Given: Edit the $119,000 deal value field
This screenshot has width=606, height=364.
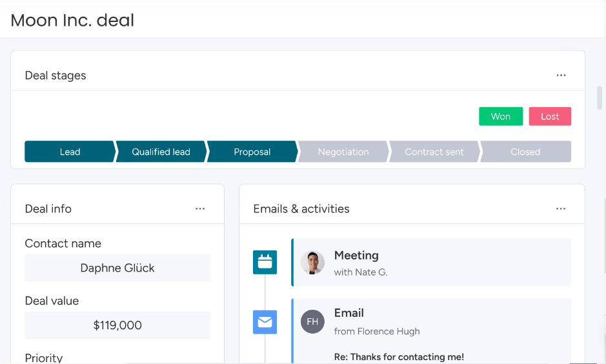Looking at the screenshot, I should [x=117, y=325].
